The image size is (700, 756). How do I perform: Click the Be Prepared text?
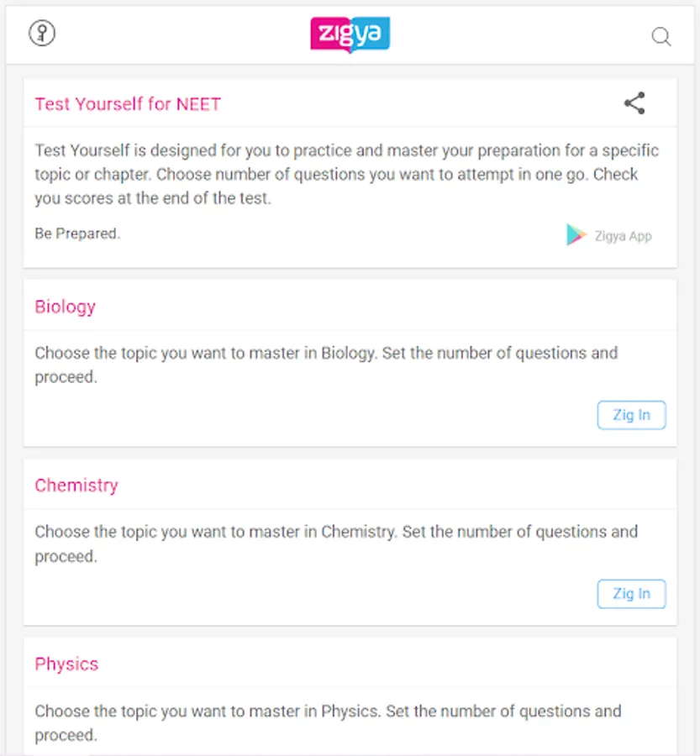coord(77,234)
